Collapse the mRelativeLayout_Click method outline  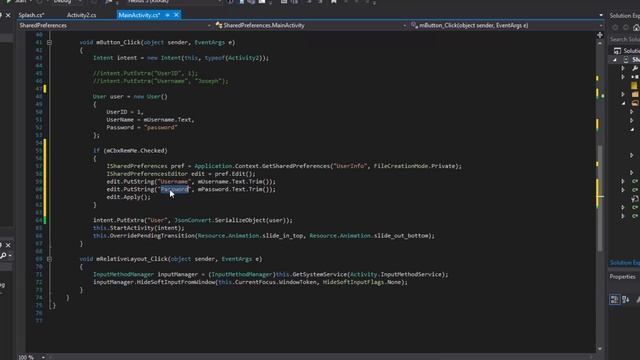pos(49,259)
